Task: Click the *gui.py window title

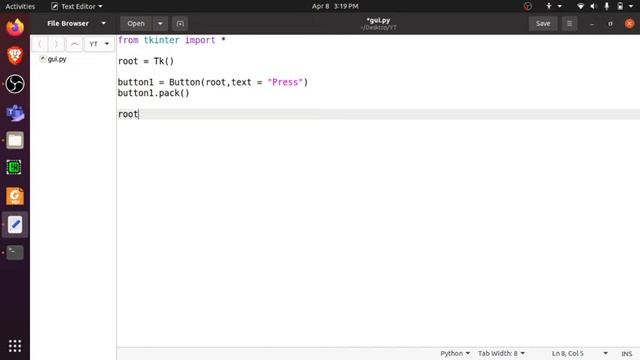Action: (x=378, y=20)
